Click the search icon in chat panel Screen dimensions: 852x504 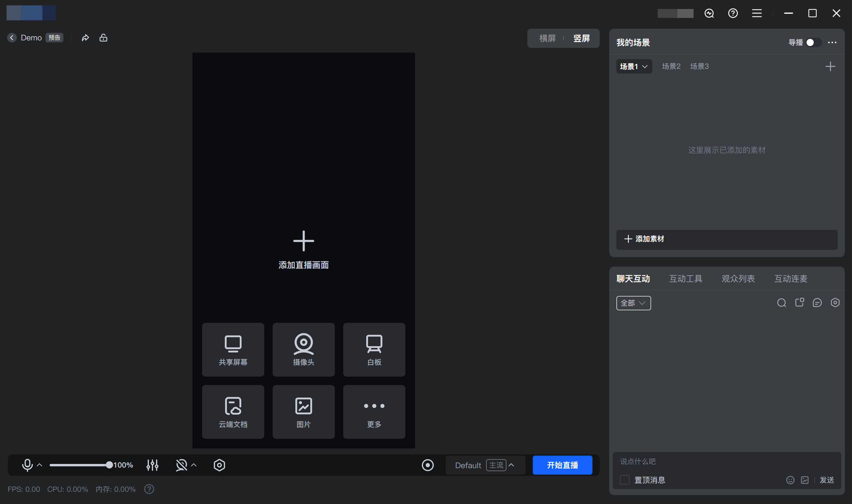coord(781,303)
